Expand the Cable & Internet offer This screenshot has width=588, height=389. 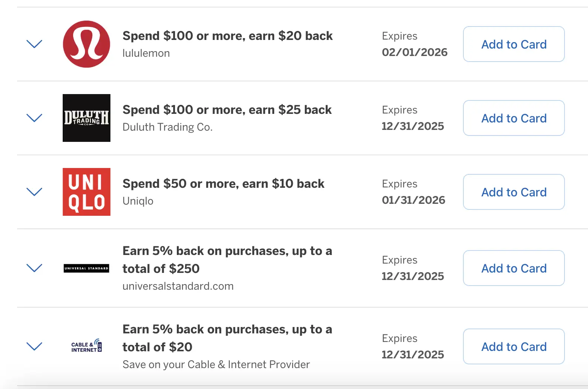[34, 346]
